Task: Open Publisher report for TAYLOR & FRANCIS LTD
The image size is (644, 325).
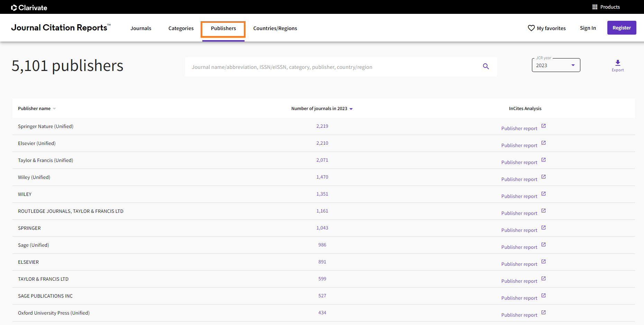Action: pyautogui.click(x=519, y=281)
